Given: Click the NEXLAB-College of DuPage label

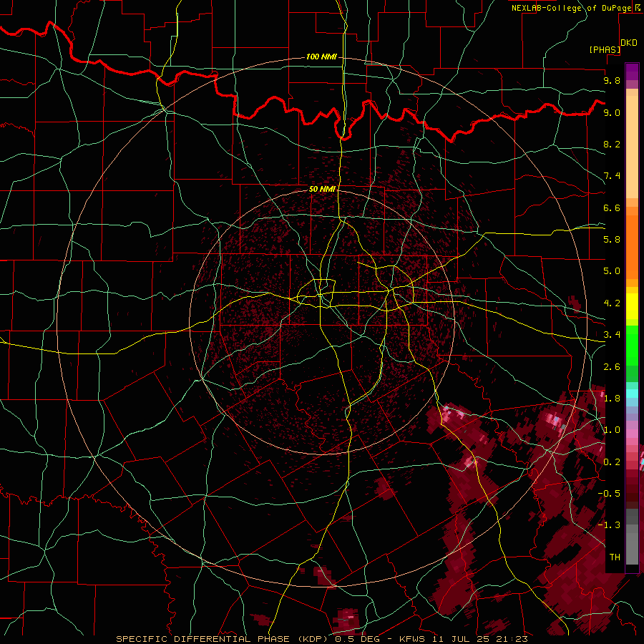Looking at the screenshot, I should point(571,8).
